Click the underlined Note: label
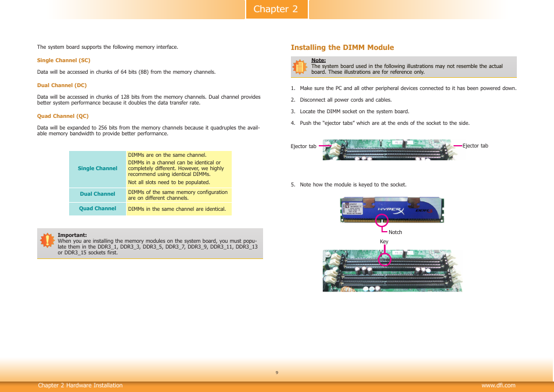The image size is (554, 392). click(x=318, y=60)
